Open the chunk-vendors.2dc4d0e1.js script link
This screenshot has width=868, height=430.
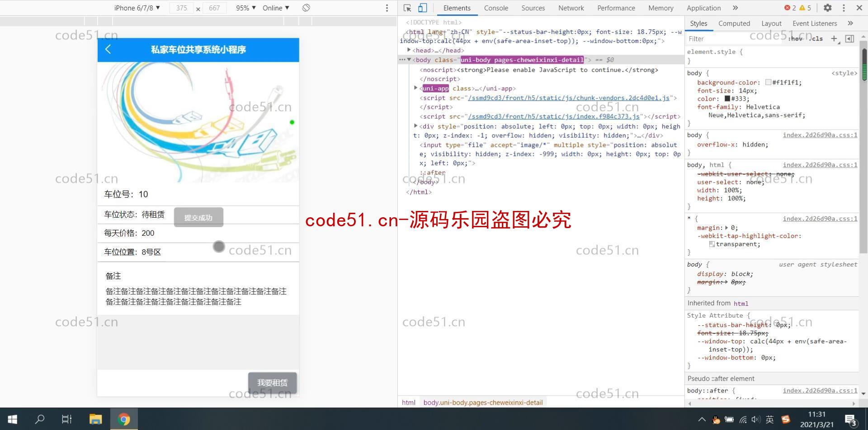[569, 98]
